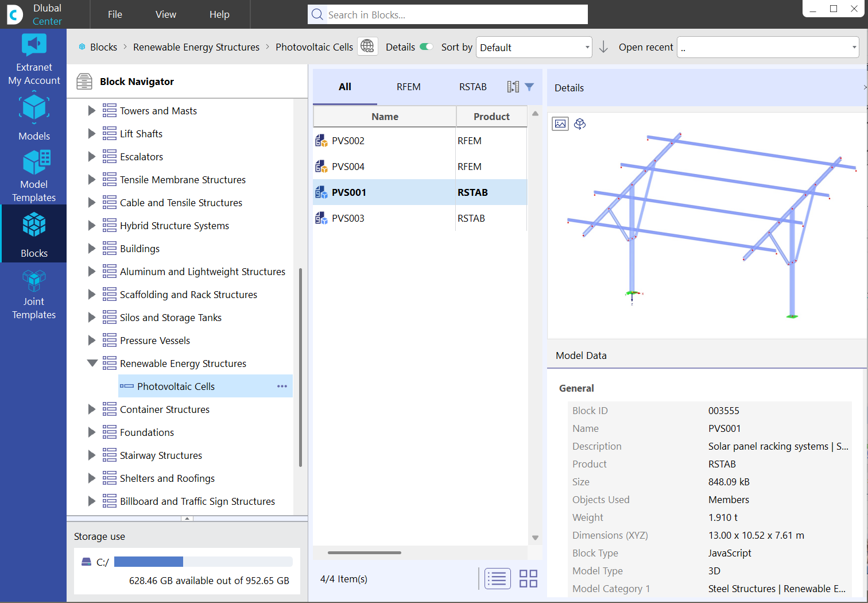Viewport: 868px width, 603px height.
Task: Click the globe icon next to Photovoltaic Cells
Action: tap(367, 47)
